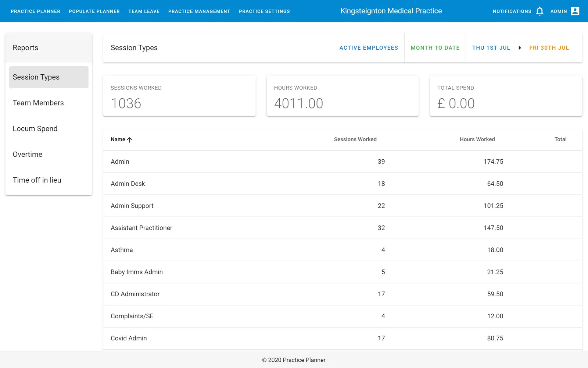Select Team Members report
The height and width of the screenshot is (368, 588).
pyautogui.click(x=38, y=103)
